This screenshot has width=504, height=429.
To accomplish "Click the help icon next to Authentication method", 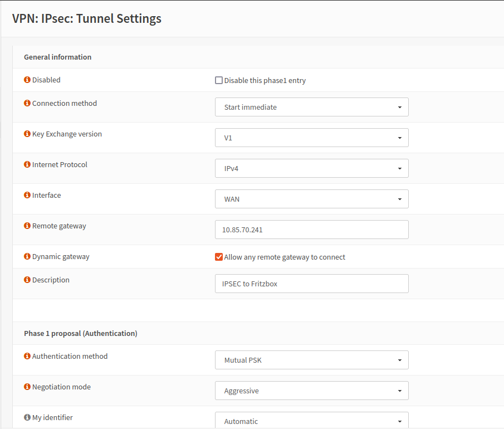I will click(27, 356).
